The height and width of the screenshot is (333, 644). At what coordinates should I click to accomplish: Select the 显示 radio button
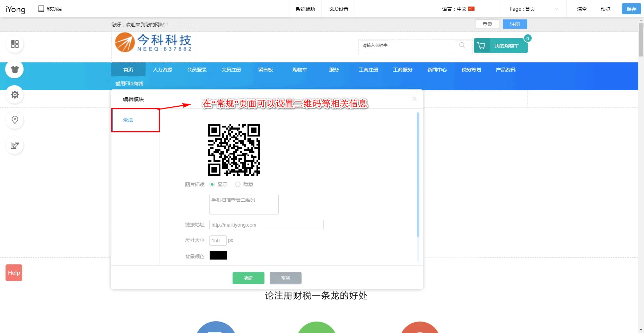[x=212, y=184]
